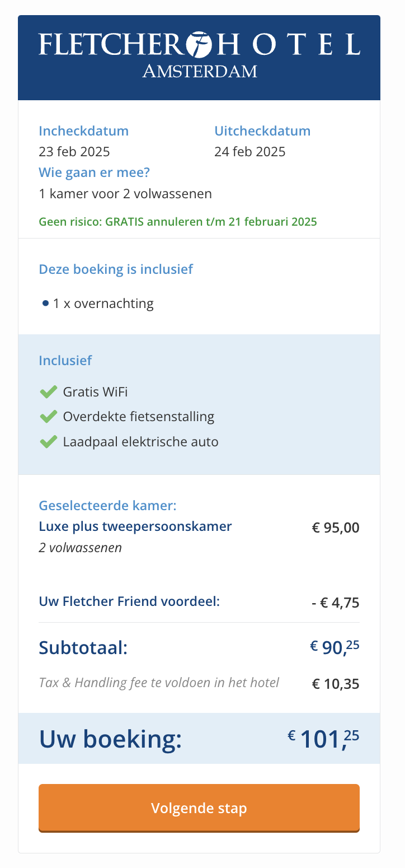Click the Volgende stap button
The image size is (405, 868).
[x=199, y=808]
